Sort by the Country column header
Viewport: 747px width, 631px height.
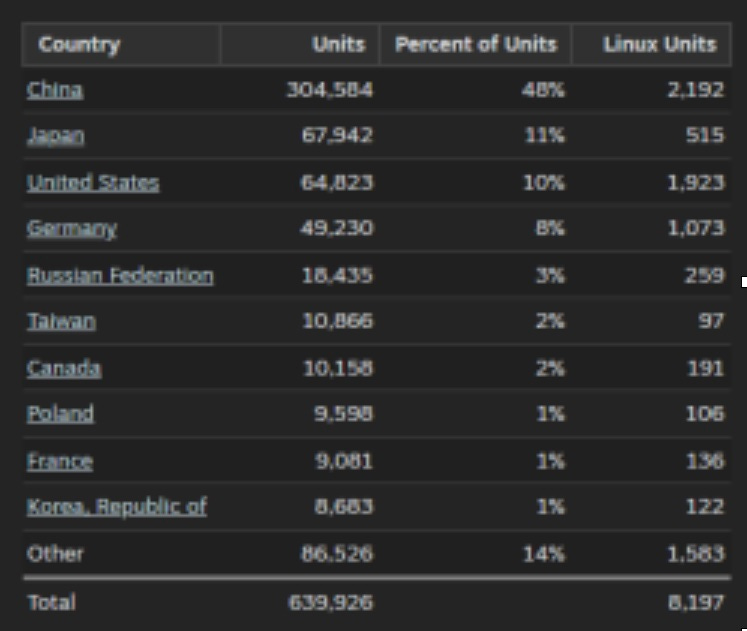pos(79,45)
